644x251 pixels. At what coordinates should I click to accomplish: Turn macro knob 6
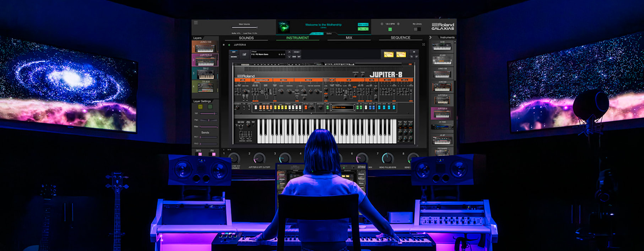click(x=362, y=158)
